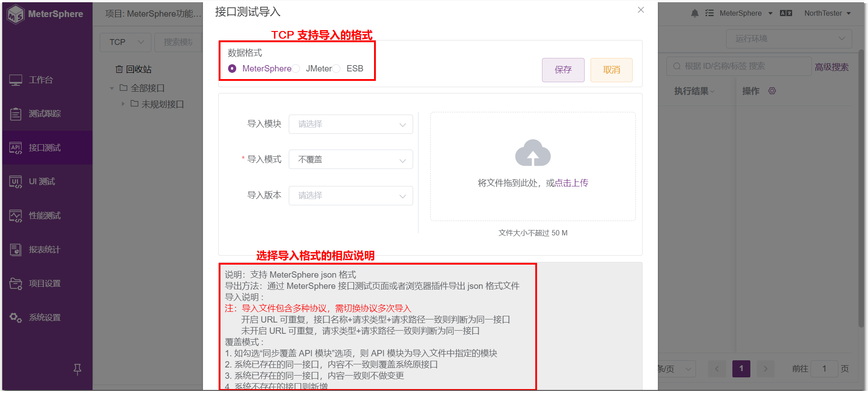Open the 导入模块 dropdown
Viewport: 868px width, 394px height.
tap(351, 124)
